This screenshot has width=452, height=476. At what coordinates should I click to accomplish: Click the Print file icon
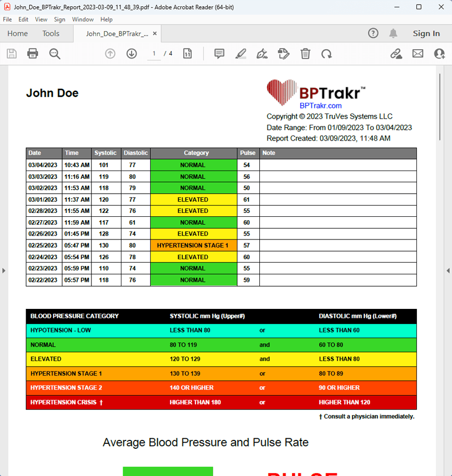[x=33, y=54]
